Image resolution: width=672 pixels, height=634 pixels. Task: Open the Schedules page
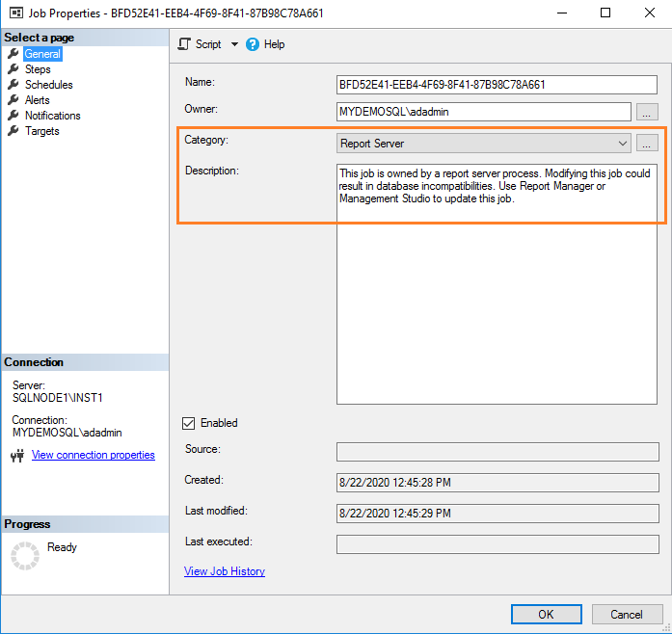pyautogui.click(x=48, y=85)
